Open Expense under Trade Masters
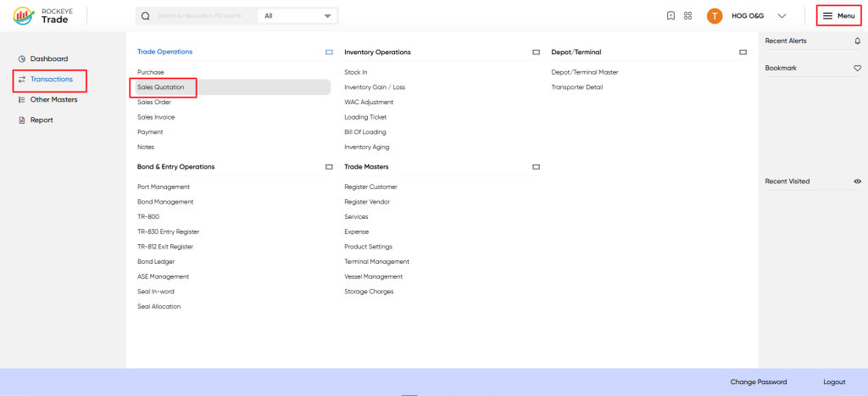The width and height of the screenshot is (868, 396). coord(357,232)
